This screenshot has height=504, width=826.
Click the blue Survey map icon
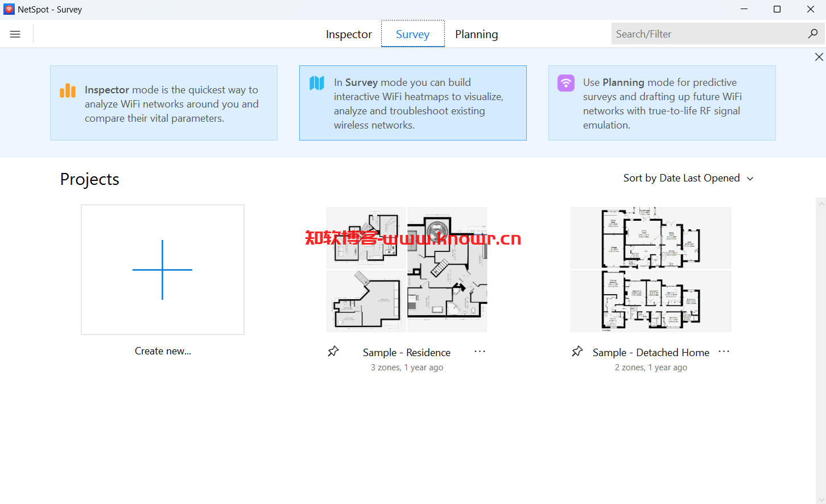point(317,83)
